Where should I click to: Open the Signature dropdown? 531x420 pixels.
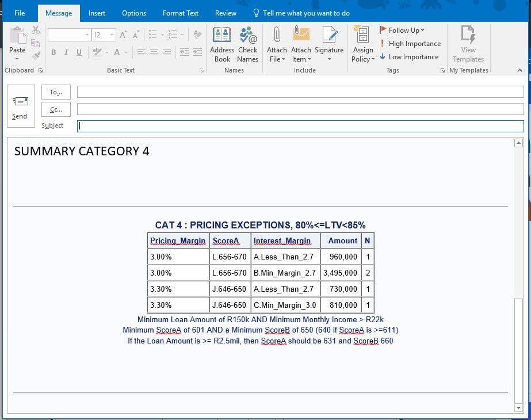(329, 59)
